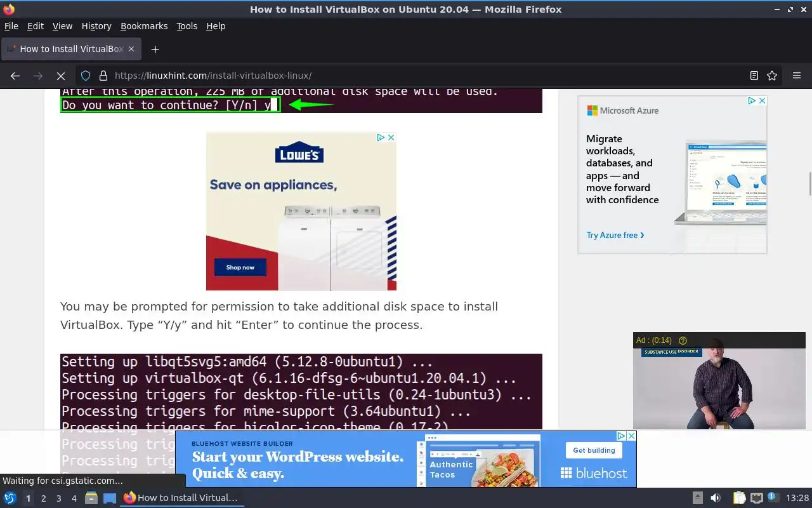Open the Firefox hamburger application menu
The image size is (812, 508).
click(797, 76)
